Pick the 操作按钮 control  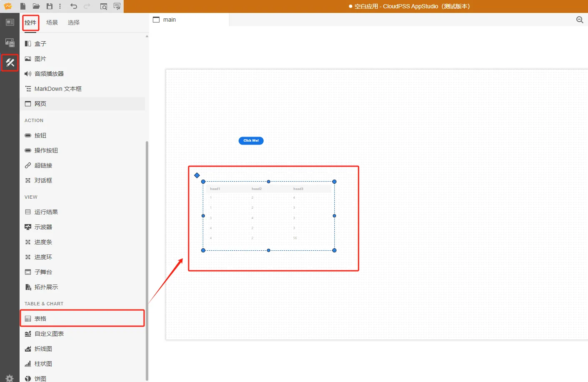click(x=82, y=150)
